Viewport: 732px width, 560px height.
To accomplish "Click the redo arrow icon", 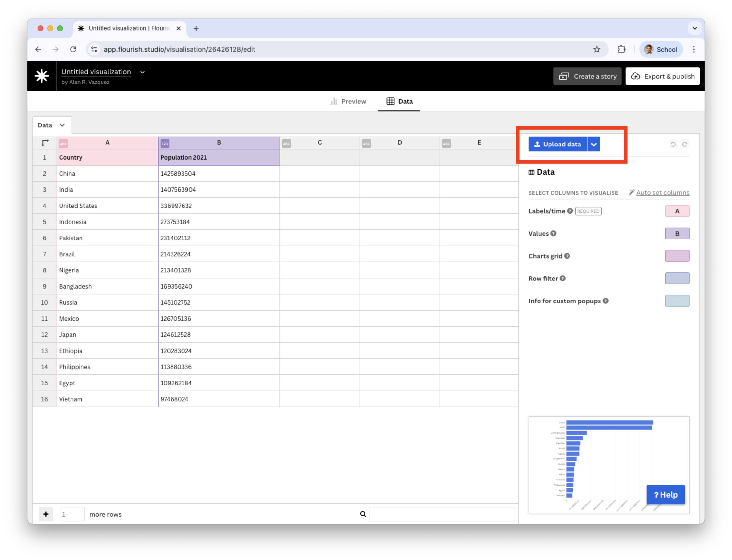I will [685, 144].
